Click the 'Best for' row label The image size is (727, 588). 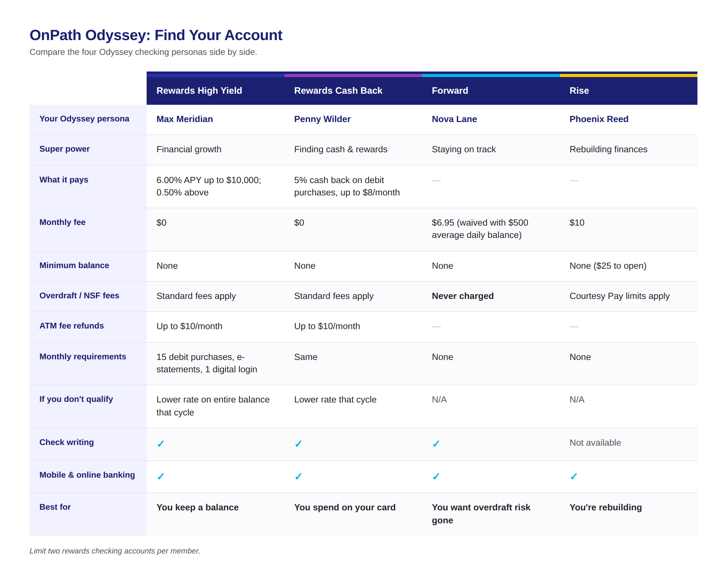(x=55, y=507)
